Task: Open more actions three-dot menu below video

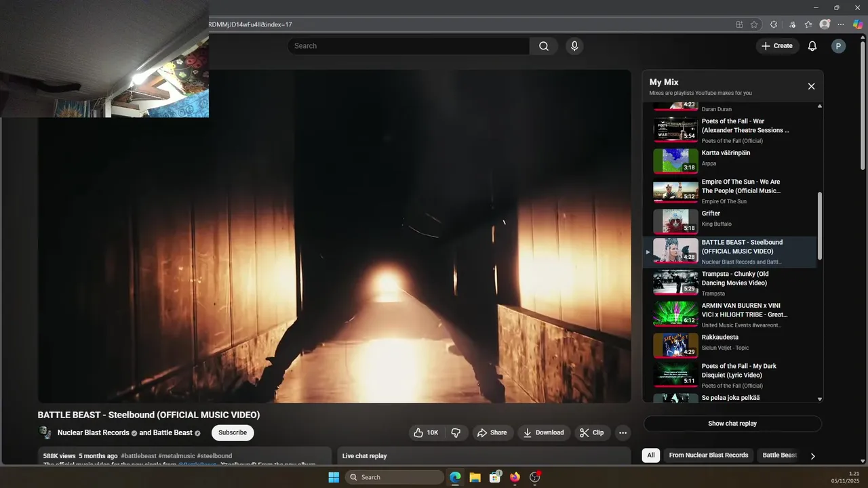Action: click(x=623, y=432)
